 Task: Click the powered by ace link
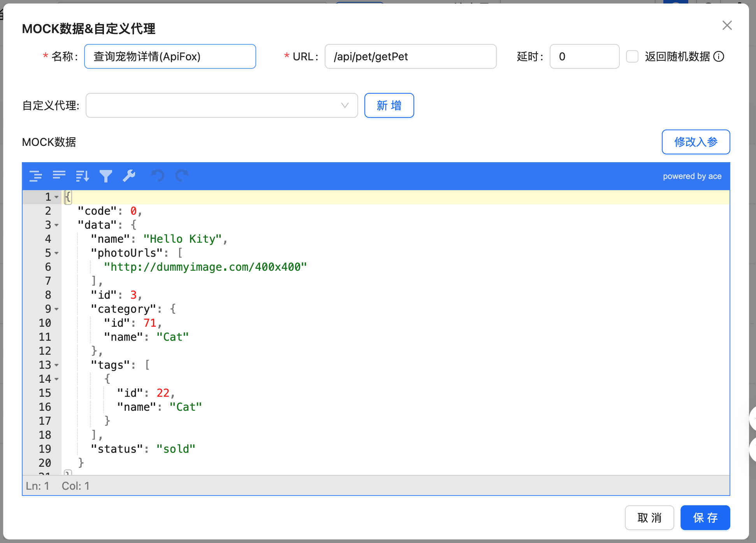click(692, 176)
